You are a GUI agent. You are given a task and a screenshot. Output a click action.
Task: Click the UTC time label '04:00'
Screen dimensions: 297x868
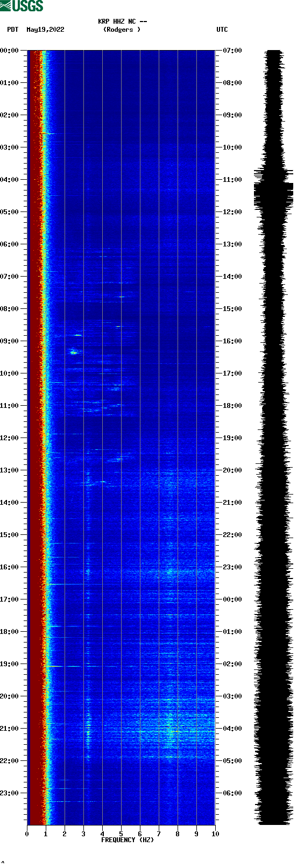(x=232, y=729)
